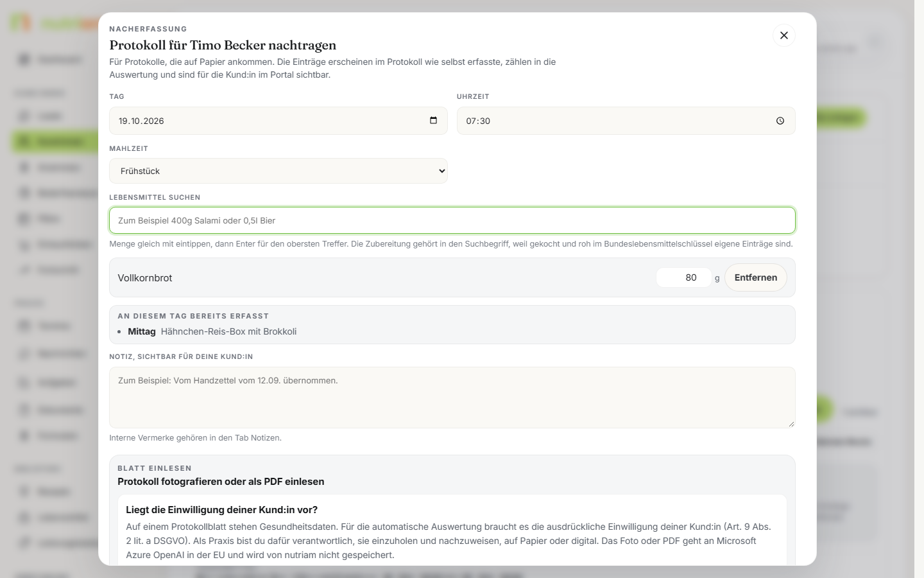Focus the Lebensmittel suchen search field
This screenshot has height=578, width=924.
(452, 220)
